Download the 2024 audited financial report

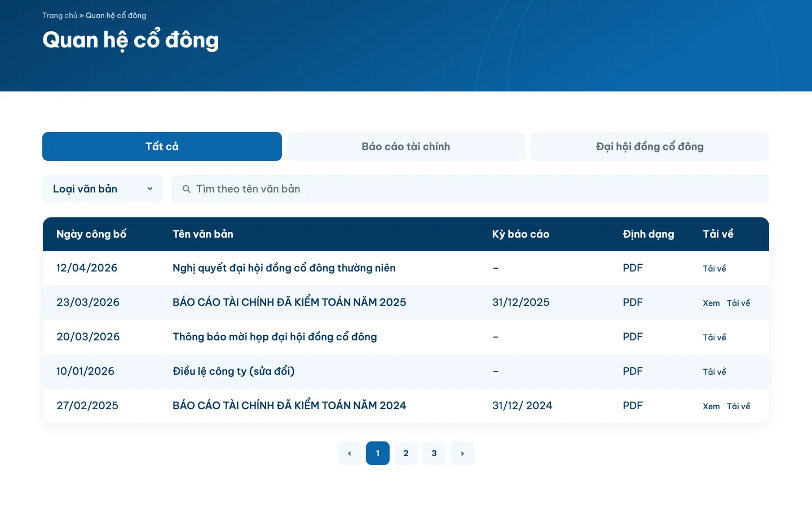coord(739,406)
